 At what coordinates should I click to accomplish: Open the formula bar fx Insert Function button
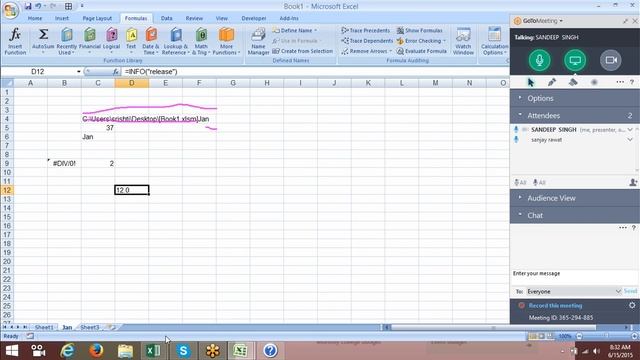[116, 72]
